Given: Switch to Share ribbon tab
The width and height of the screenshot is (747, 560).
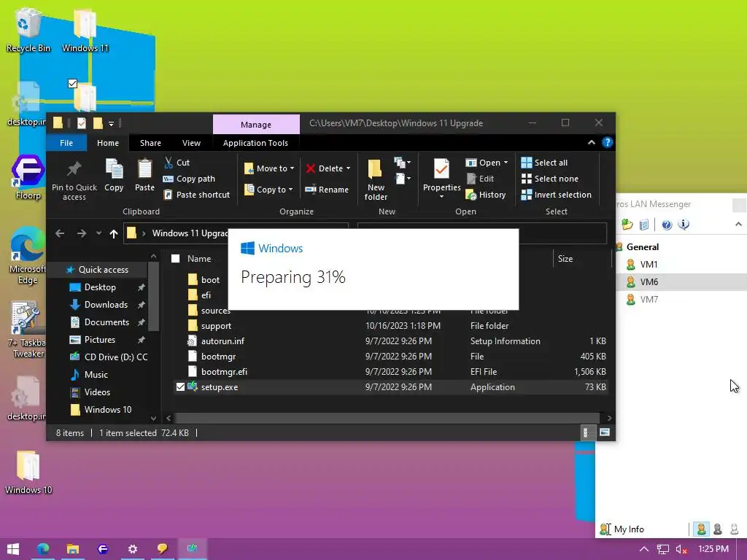Looking at the screenshot, I should pyautogui.click(x=150, y=143).
